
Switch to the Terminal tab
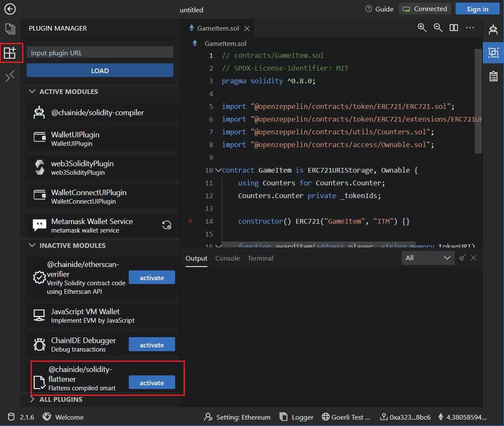pos(260,258)
